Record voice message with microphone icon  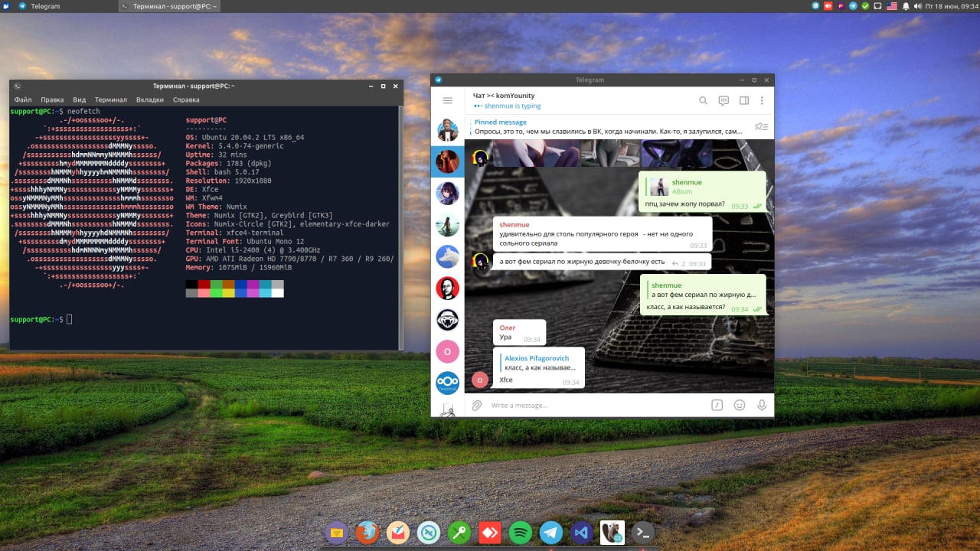pos(762,406)
